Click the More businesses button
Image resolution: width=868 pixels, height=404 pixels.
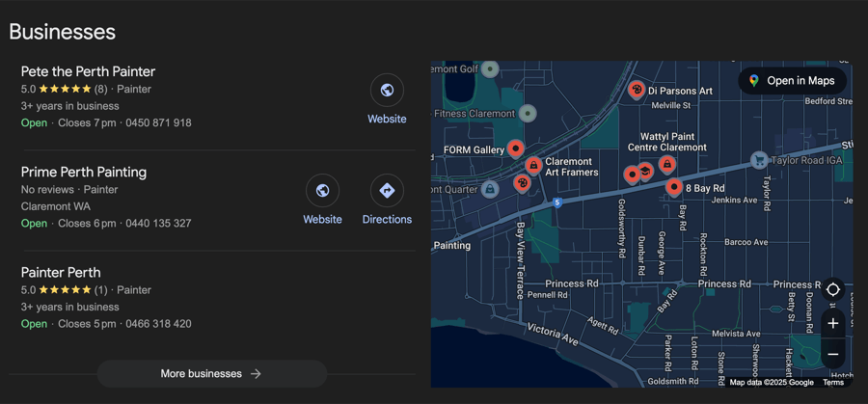click(x=212, y=373)
